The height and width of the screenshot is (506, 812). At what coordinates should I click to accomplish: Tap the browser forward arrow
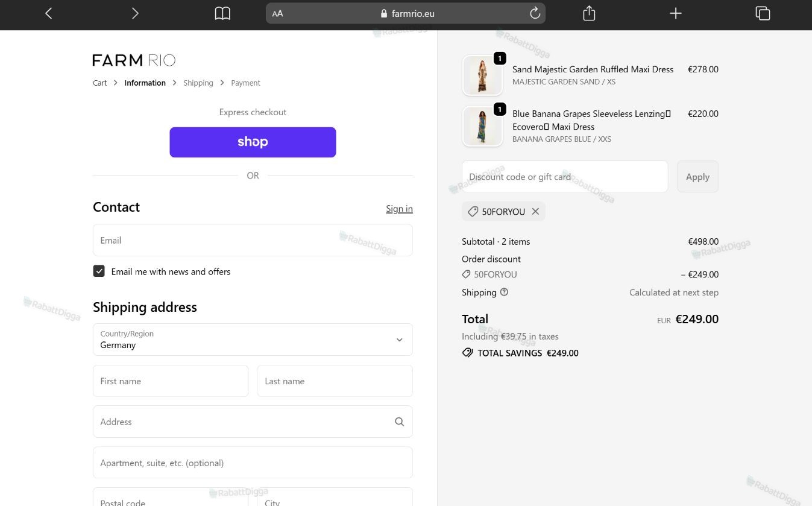[135, 13]
